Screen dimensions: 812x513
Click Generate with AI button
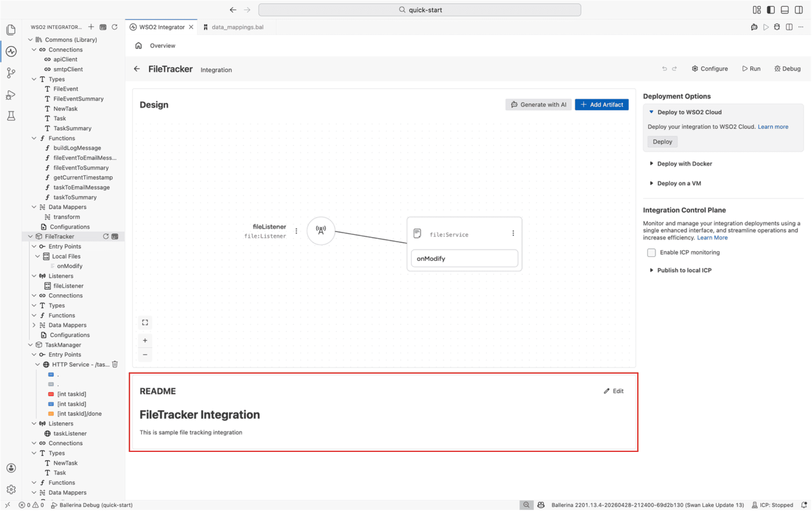(538, 105)
